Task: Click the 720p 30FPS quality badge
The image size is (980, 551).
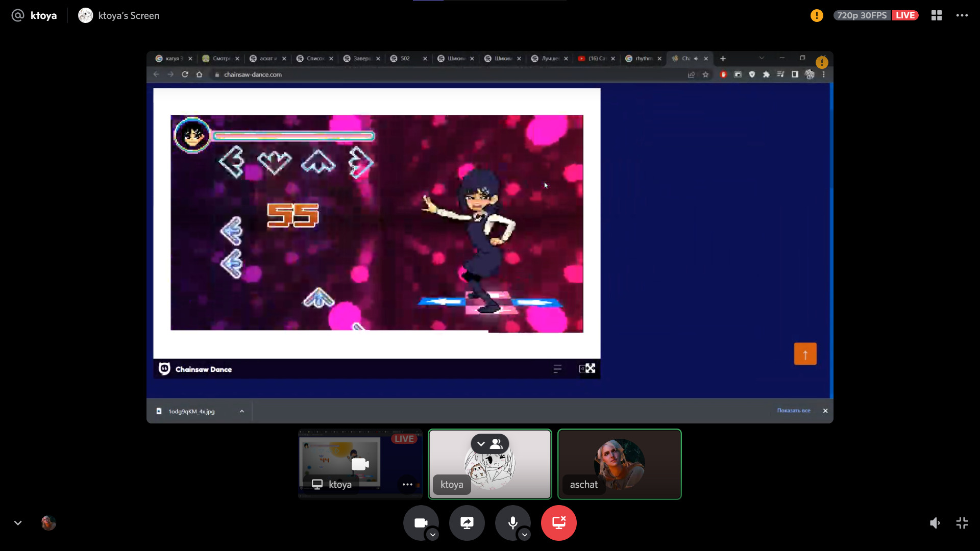Action: (x=862, y=16)
